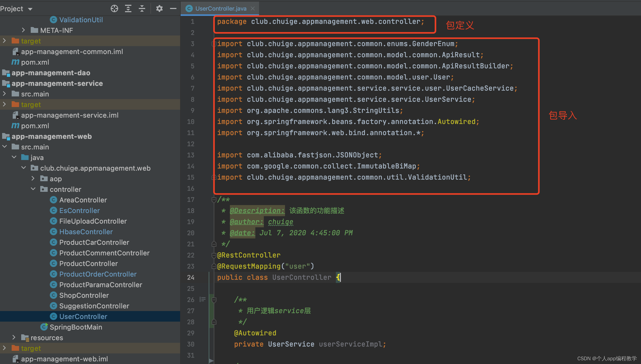641x364 pixels.
Task: Close the UserController.java tab
Action: pyautogui.click(x=253, y=8)
